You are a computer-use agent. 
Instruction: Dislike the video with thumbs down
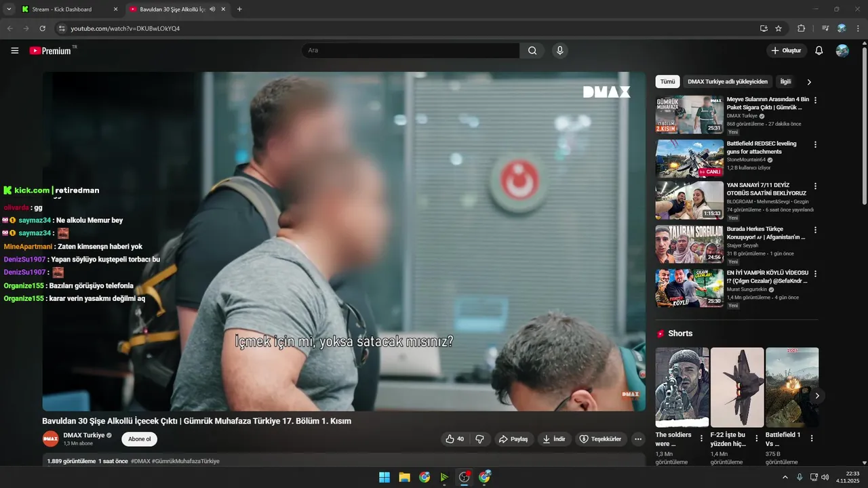point(479,439)
